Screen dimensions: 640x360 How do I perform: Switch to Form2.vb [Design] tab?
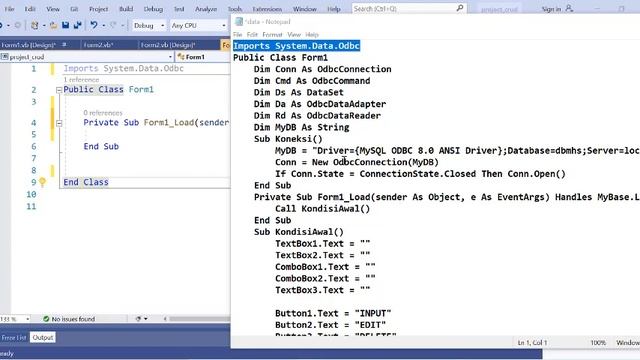click(168, 45)
